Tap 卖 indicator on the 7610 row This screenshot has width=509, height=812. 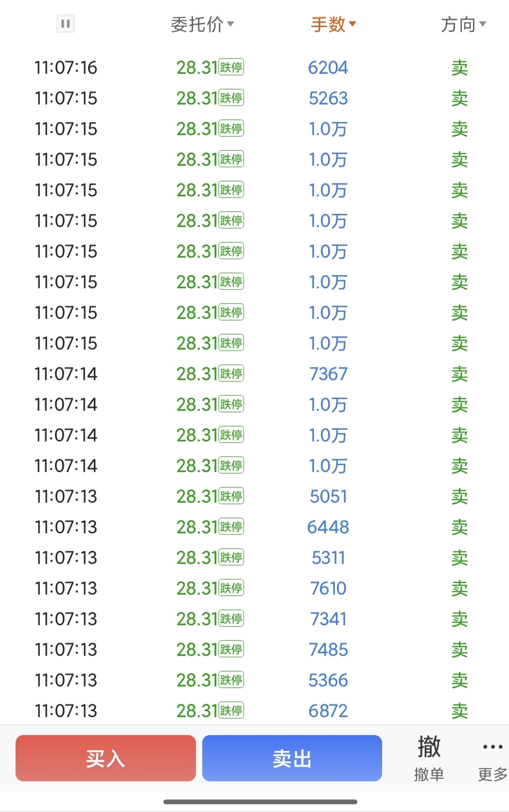(x=459, y=588)
